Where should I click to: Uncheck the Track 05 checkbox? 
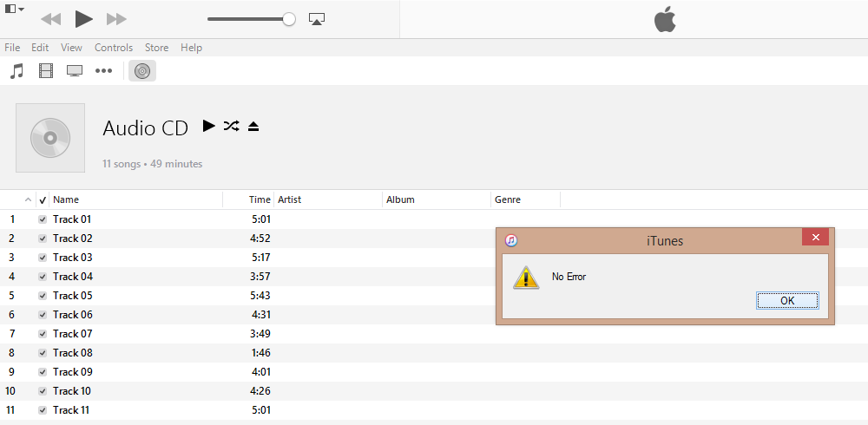pyautogui.click(x=43, y=296)
